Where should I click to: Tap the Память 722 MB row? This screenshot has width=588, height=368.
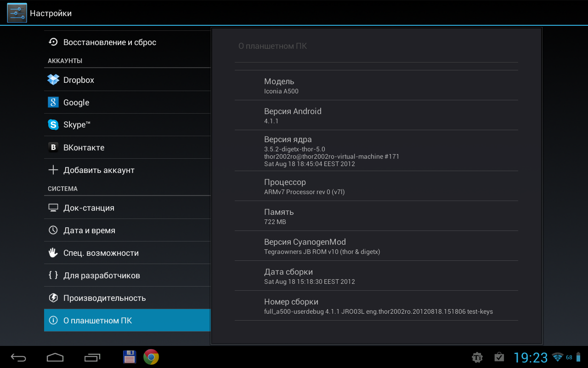[376, 216]
